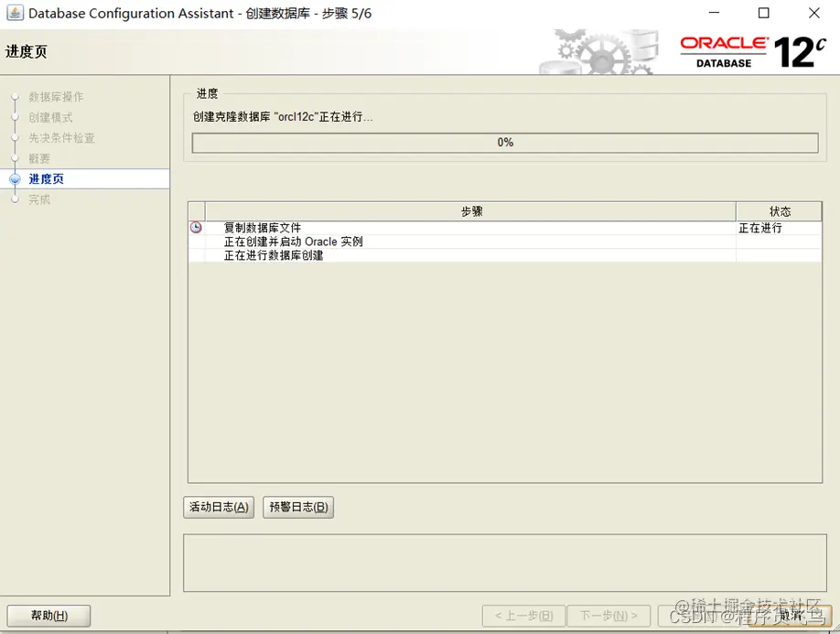840x634 pixels.
Task: Select the 正在创建并启动 Oracle 实例 row
Action: 505,242
